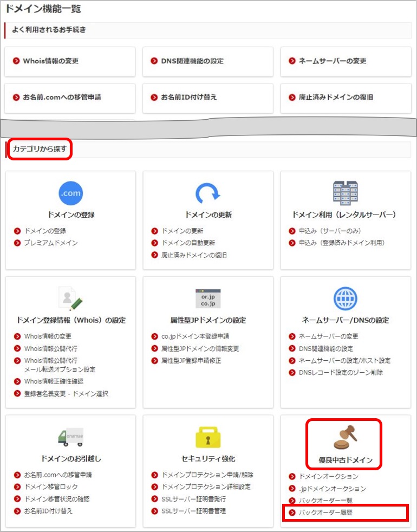Open プレミアムドメイン link
Screen dimensions: 417x532
(50, 243)
